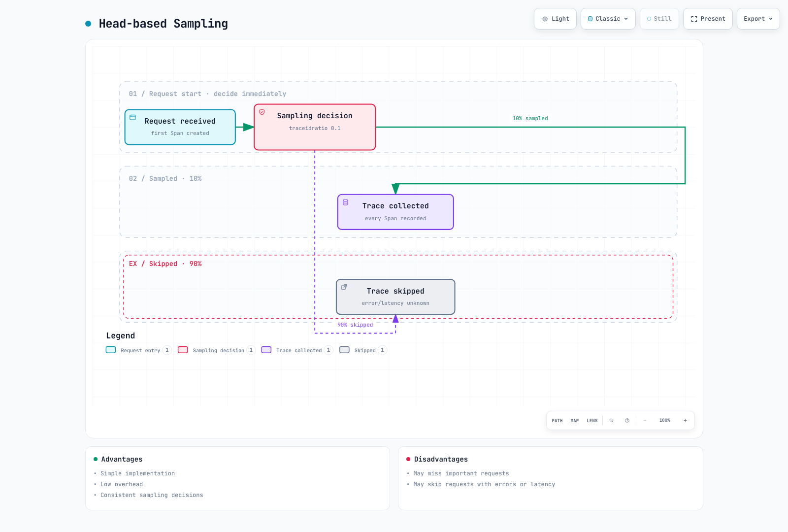This screenshot has height=532, width=788.
Task: Click the count badge beside Skipped legend
Action: click(383, 350)
